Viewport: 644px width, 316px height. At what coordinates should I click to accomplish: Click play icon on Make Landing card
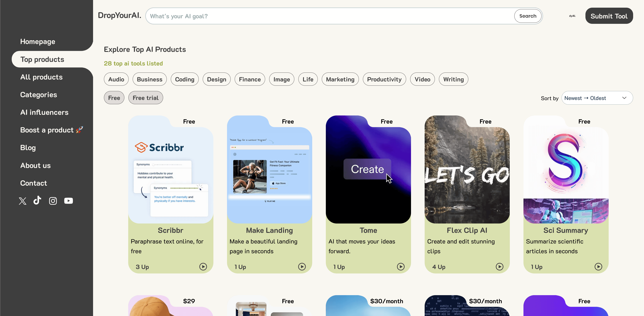302,267
